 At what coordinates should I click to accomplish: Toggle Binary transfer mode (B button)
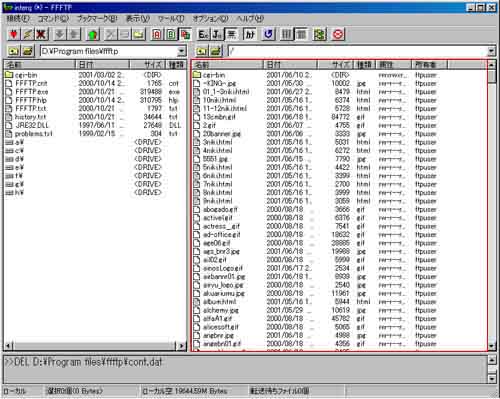point(171,34)
